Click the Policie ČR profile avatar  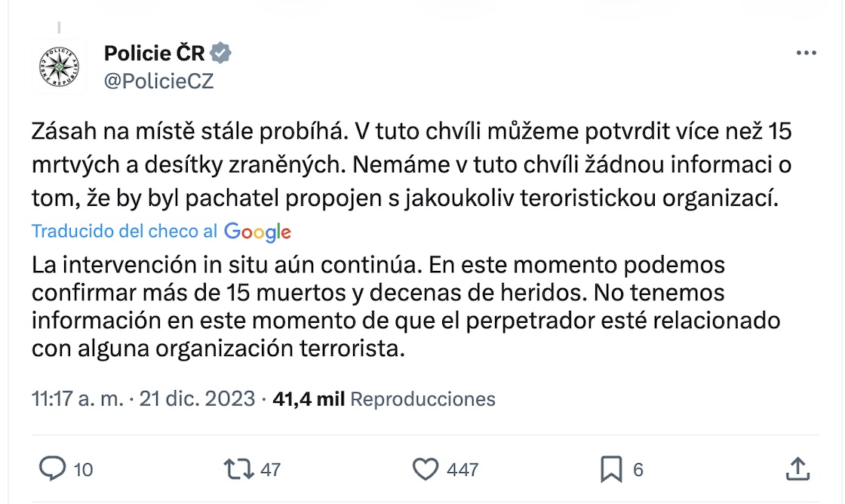[x=60, y=64]
